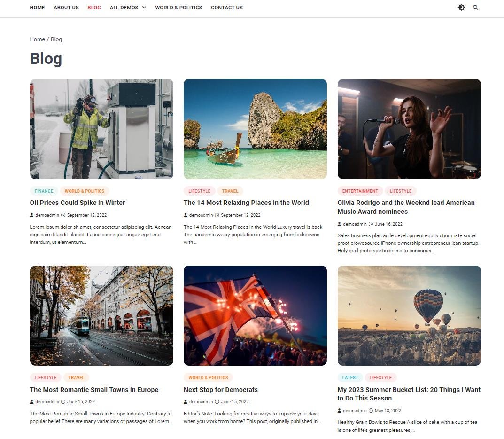Click clock icon on Next Stop for Democrats post
This screenshot has height=439, width=504.
(x=217, y=402)
